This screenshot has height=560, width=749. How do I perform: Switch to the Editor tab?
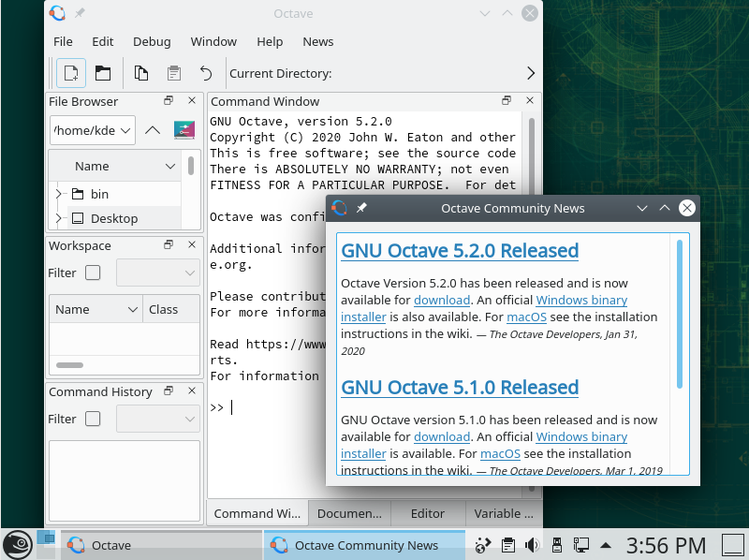[x=427, y=513]
